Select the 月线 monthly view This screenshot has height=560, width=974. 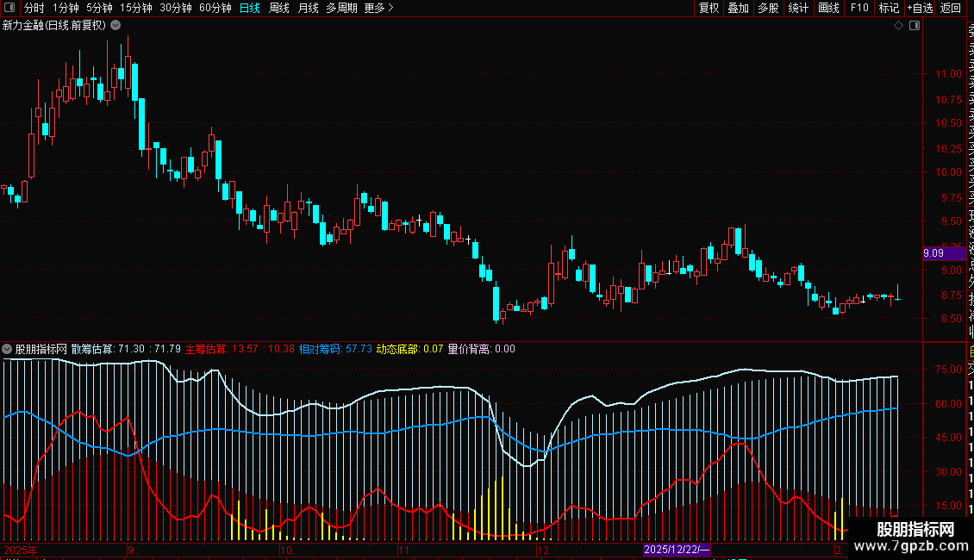point(308,8)
